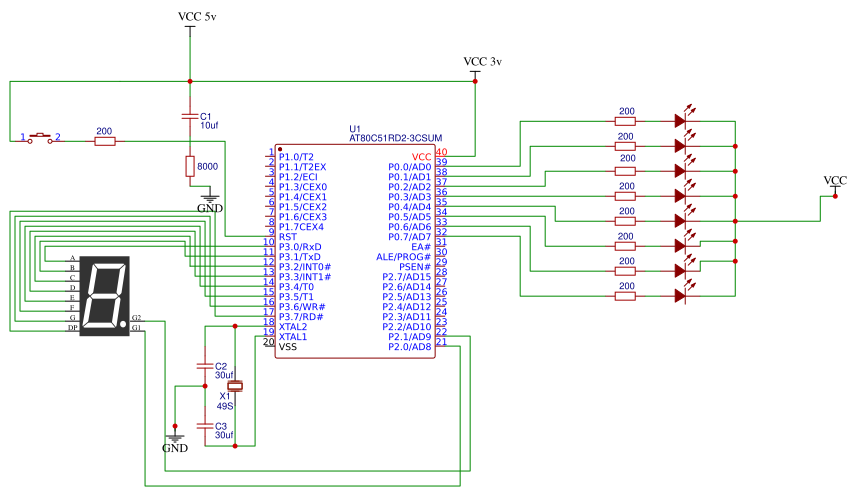Select the C2 30uf capacitor
The width and height of the screenshot is (858, 496).
(x=205, y=366)
